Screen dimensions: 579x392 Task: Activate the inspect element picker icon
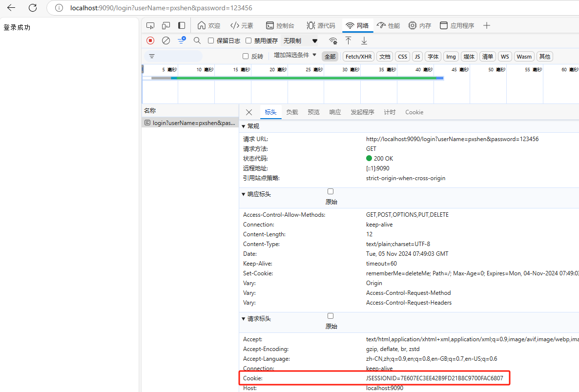(150, 25)
